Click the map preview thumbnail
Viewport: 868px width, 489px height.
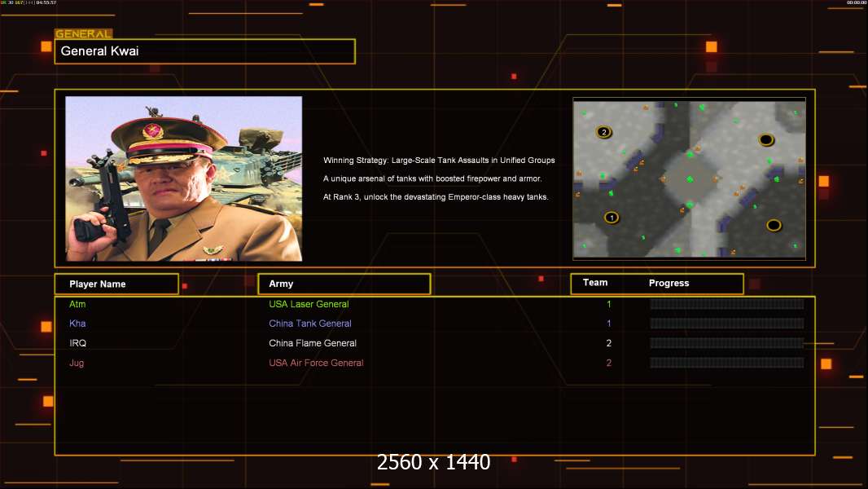click(689, 178)
